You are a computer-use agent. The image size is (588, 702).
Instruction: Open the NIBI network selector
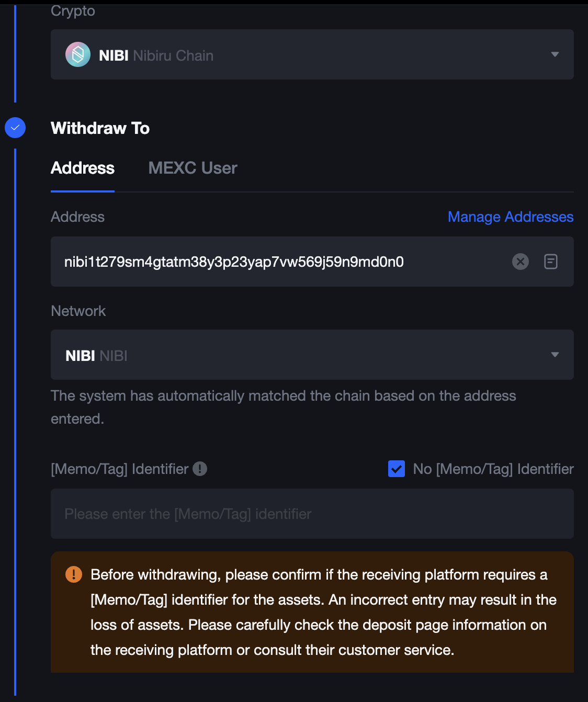pyautogui.click(x=312, y=355)
